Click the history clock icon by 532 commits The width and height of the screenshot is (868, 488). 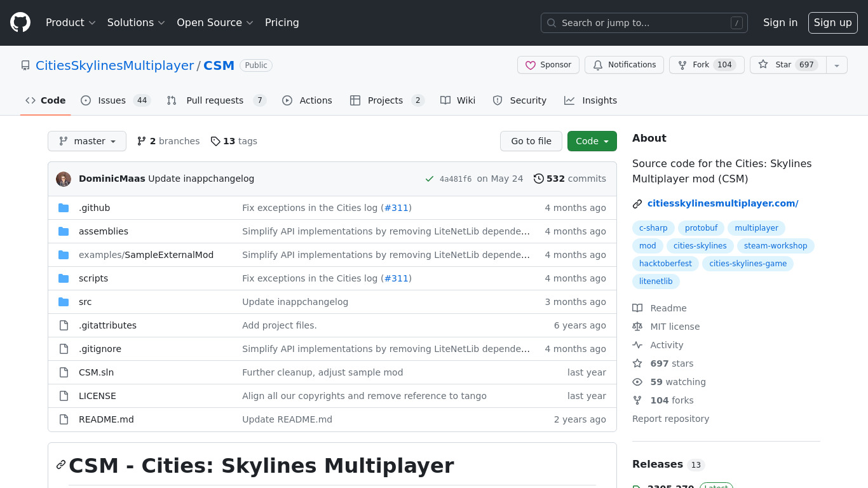(539, 179)
